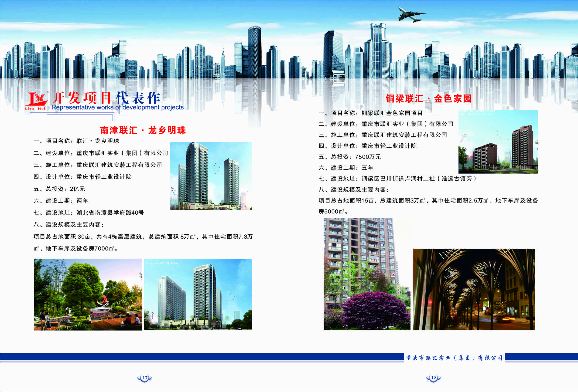Click the garden landscape rendering with tree
Viewport: 578px width, 392px height.
88,294
